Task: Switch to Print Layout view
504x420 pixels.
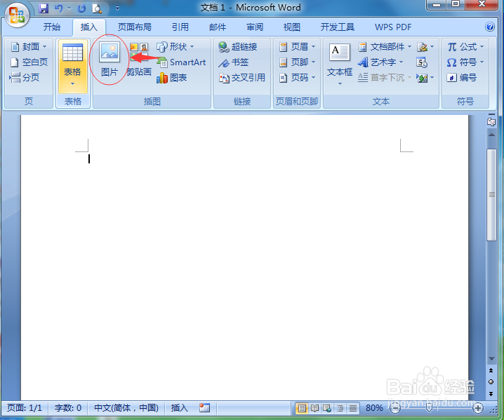Action: coord(302,409)
